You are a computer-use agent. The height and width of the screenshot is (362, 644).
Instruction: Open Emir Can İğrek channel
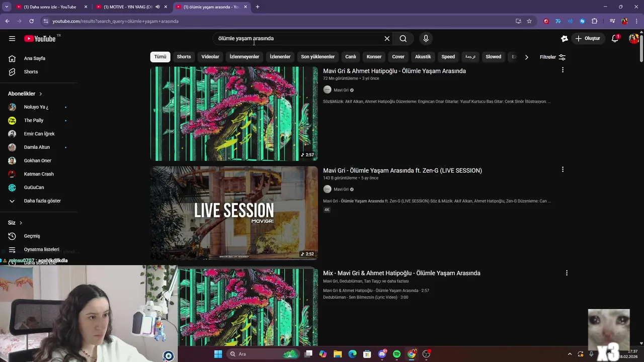[x=38, y=134]
